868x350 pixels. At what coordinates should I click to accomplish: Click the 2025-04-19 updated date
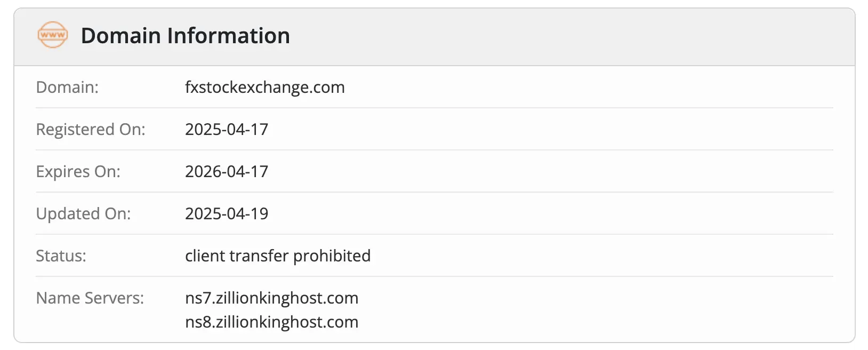[226, 213]
